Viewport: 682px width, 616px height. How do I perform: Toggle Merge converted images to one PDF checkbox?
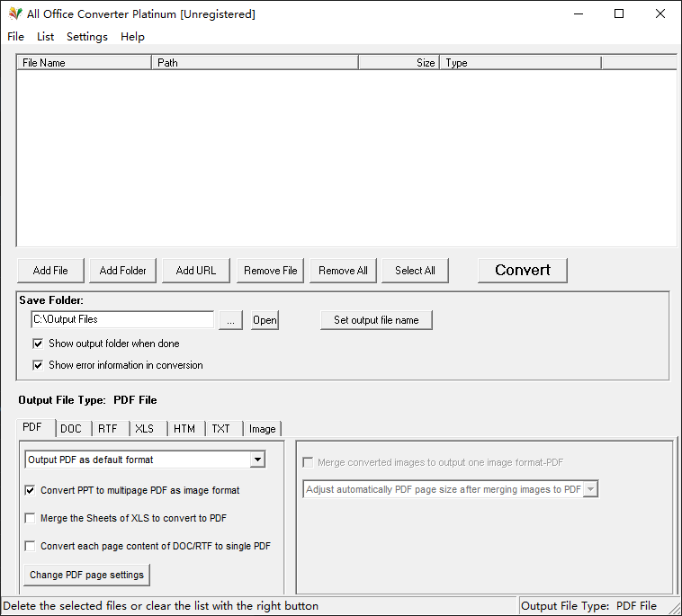pyautogui.click(x=433, y=462)
